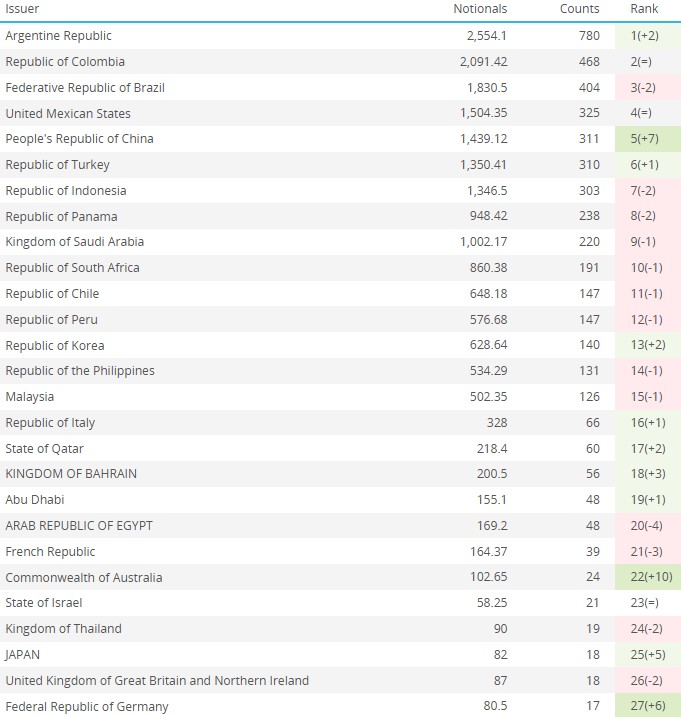Select the green rank cell 22(+10)
Viewport: 681px width, 717px height.
(647, 577)
